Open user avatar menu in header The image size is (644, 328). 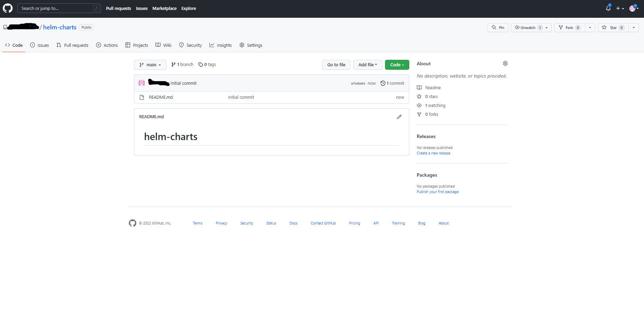tap(634, 8)
